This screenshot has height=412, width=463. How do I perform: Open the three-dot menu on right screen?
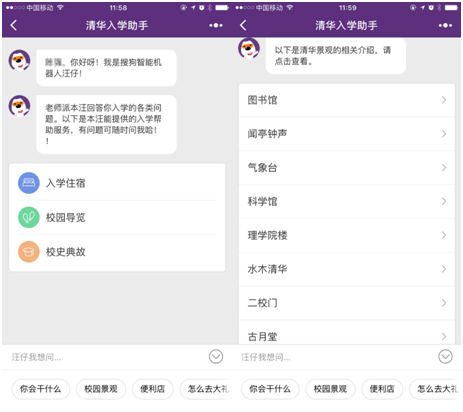tap(445, 25)
